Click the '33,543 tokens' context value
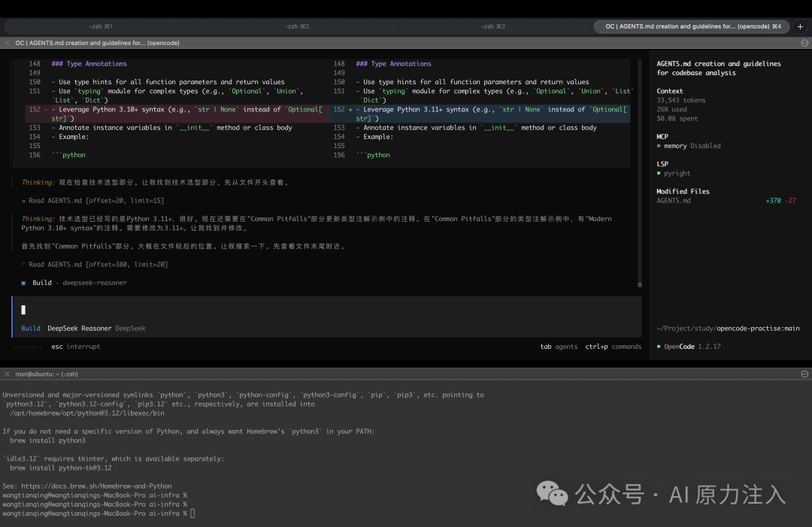The width and height of the screenshot is (812, 527). [x=681, y=101]
